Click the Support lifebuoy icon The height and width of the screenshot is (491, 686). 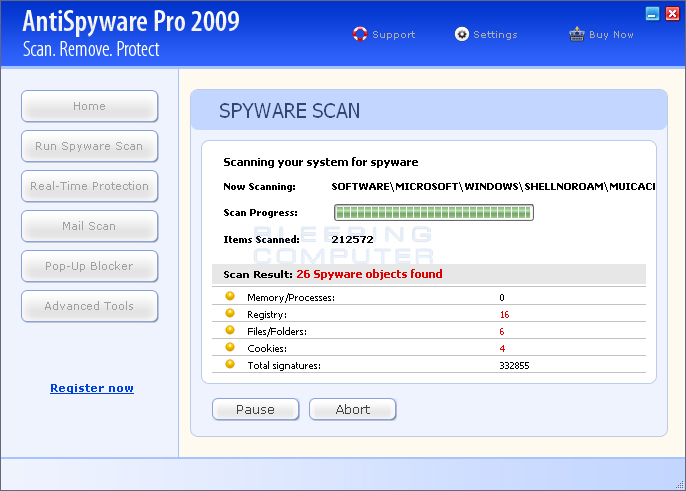360,34
